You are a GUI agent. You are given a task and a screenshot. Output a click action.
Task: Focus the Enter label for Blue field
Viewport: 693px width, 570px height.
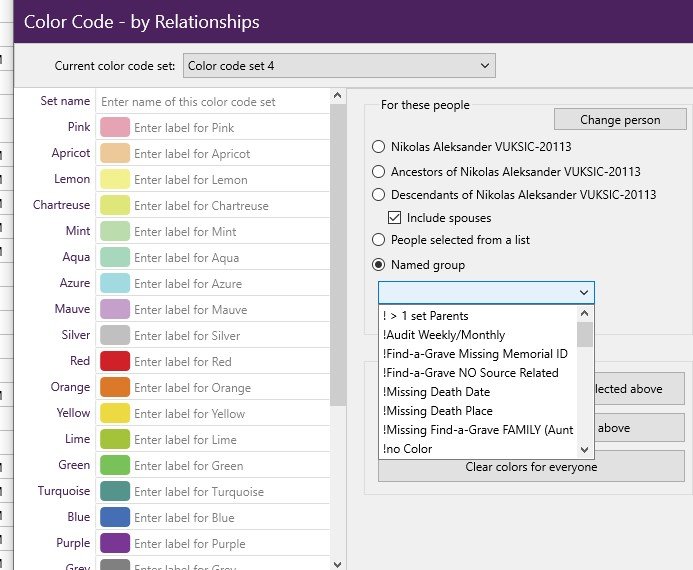pos(231,517)
